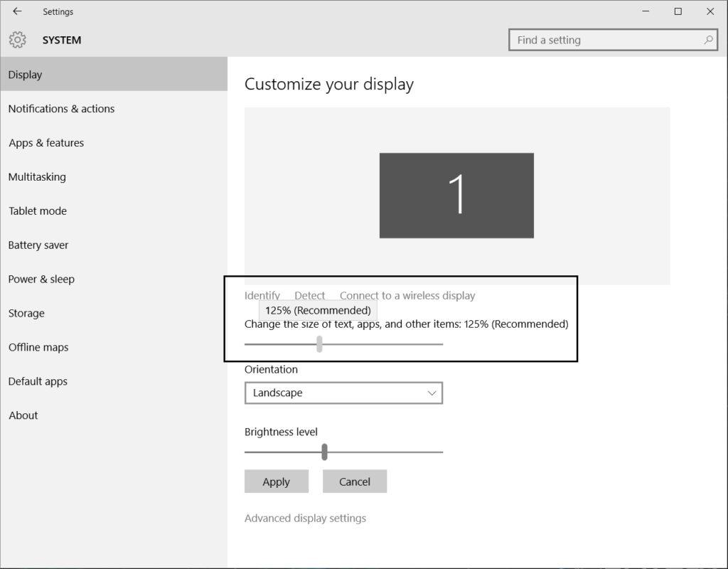728x569 pixels.
Task: View the About section
Action: 22,415
